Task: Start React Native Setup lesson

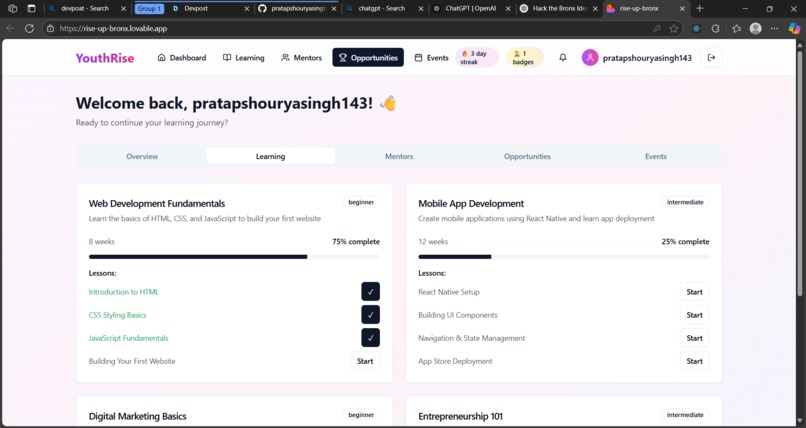Action: point(694,292)
